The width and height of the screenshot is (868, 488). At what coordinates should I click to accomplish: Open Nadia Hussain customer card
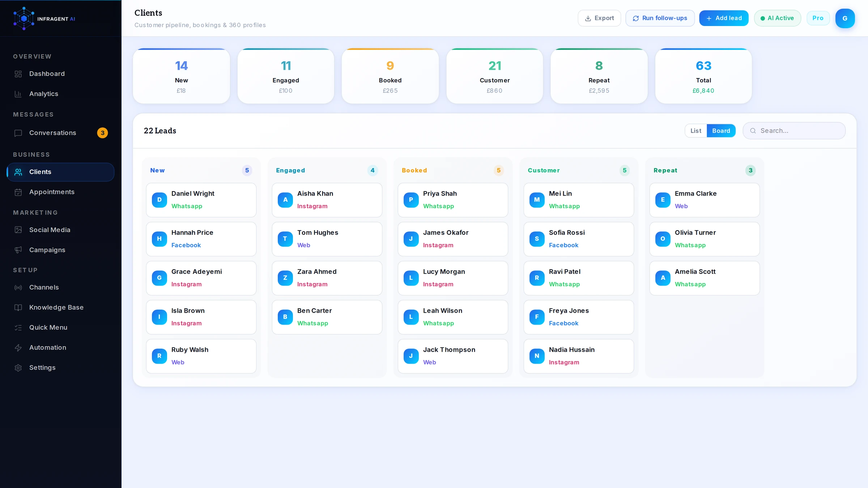(x=579, y=356)
